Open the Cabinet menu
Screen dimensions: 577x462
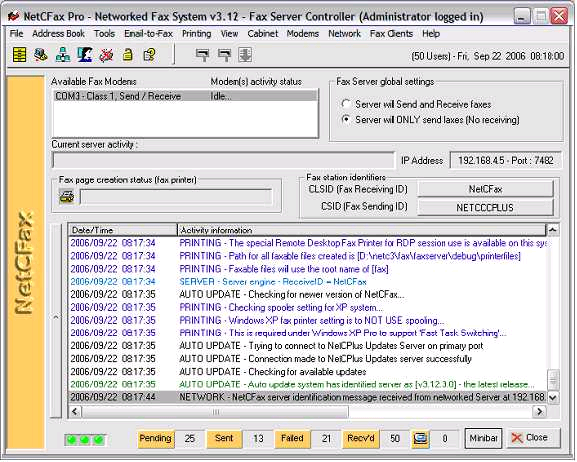coord(262,34)
